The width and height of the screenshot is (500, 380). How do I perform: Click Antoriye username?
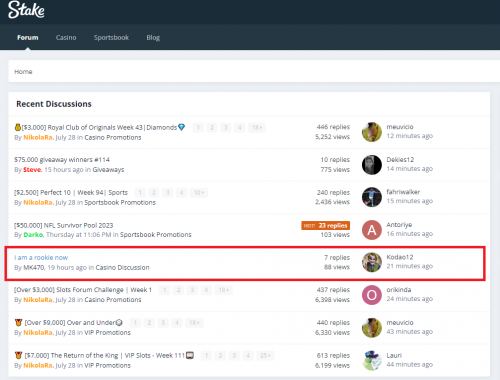(x=399, y=225)
